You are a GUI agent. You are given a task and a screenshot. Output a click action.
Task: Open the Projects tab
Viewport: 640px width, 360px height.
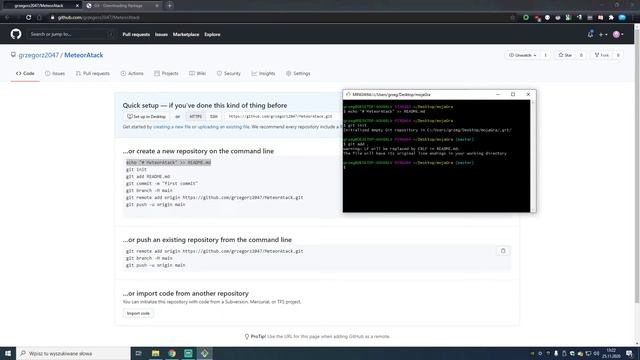[167, 73]
